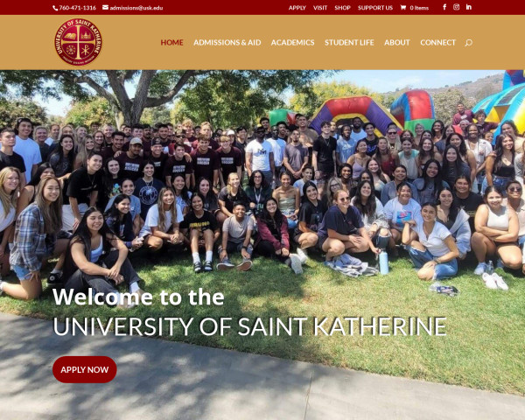Click the University of Saint Katherine seal logo
This screenshot has width=525, height=420.
[x=79, y=42]
